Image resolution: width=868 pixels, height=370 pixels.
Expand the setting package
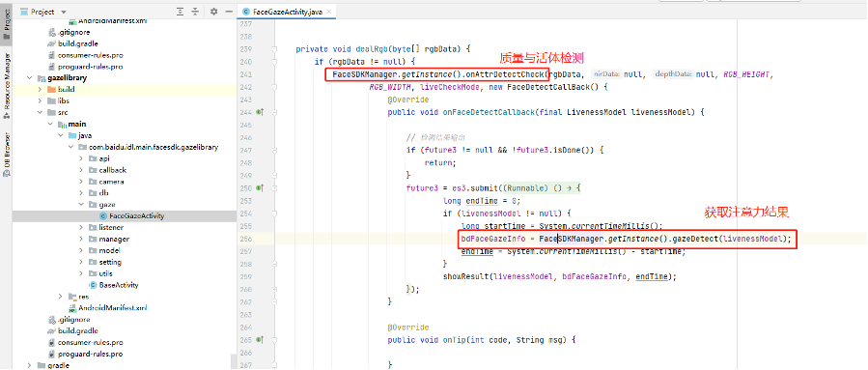[81, 262]
